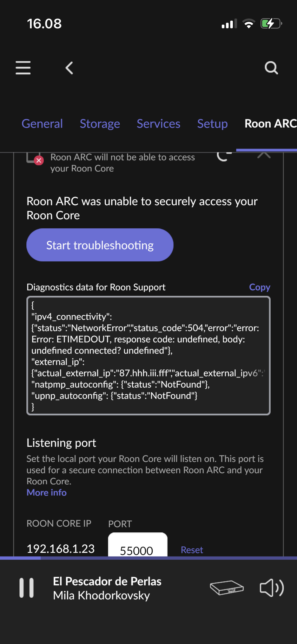Open search with the magnifier icon
Viewport: 297px width, 644px height.
pos(271,68)
